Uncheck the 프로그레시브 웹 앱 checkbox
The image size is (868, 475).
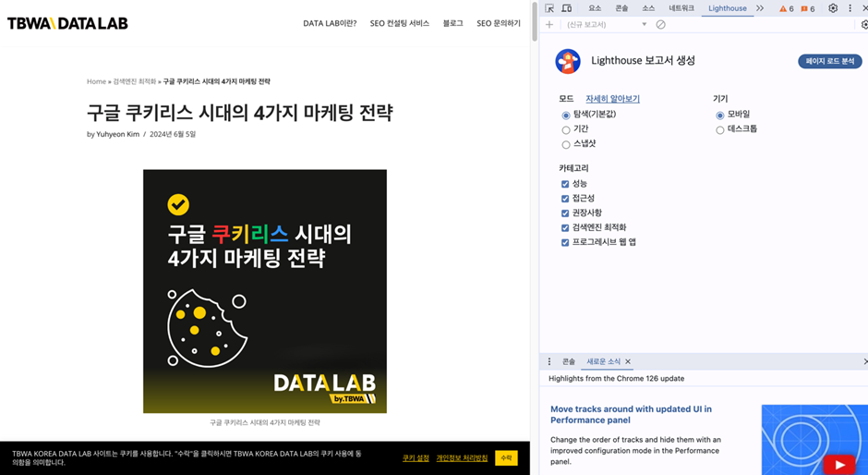click(565, 242)
